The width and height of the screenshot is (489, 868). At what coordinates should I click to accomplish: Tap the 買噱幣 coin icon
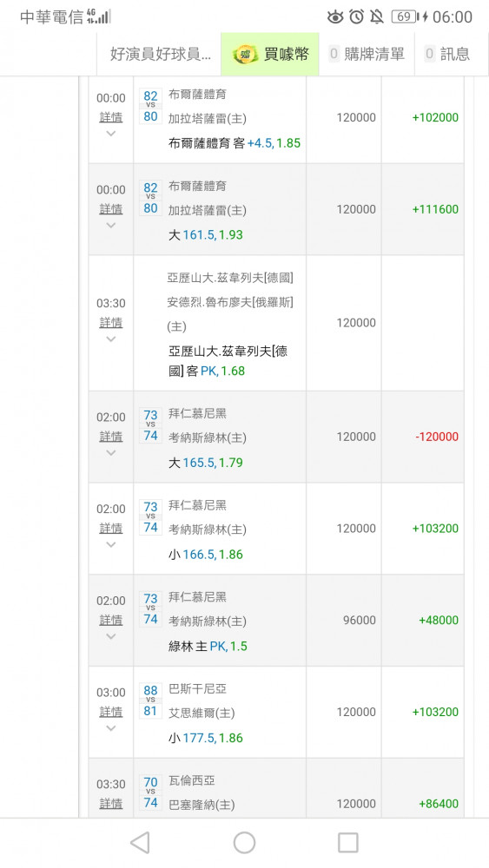(245, 54)
